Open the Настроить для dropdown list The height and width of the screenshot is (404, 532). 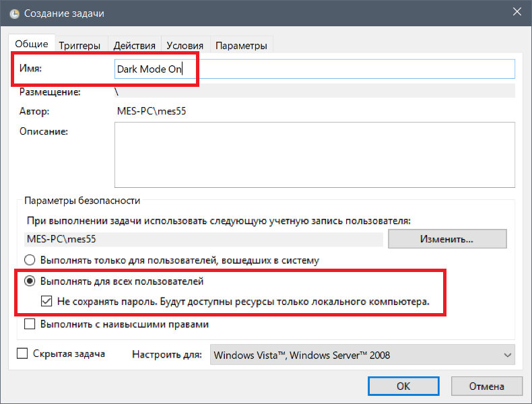[362, 355]
